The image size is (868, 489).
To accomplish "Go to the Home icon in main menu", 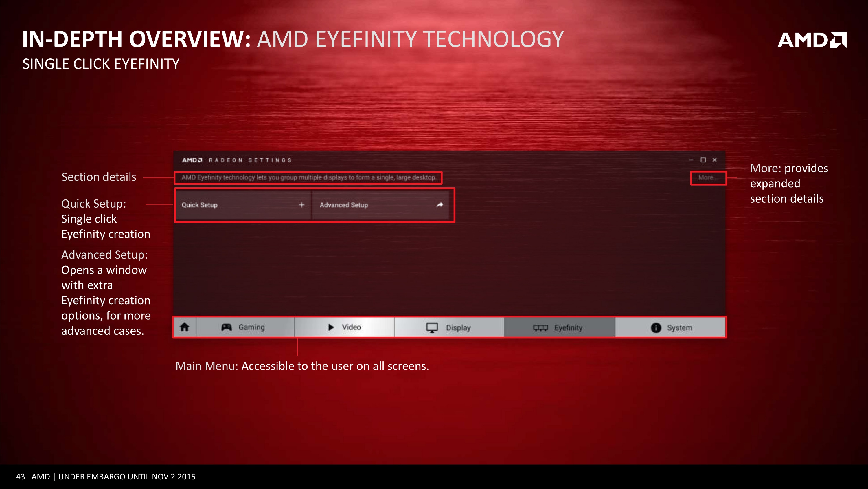I will 185,327.
